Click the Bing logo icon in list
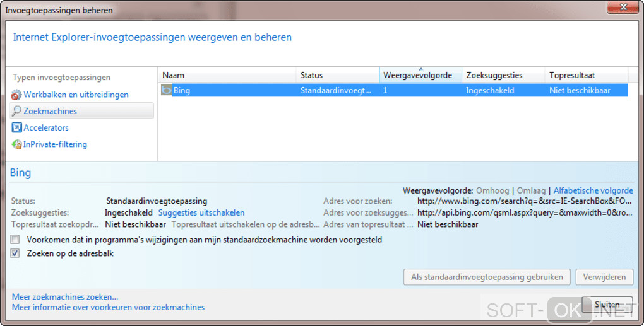The width and height of the screenshot is (644, 326). (166, 90)
